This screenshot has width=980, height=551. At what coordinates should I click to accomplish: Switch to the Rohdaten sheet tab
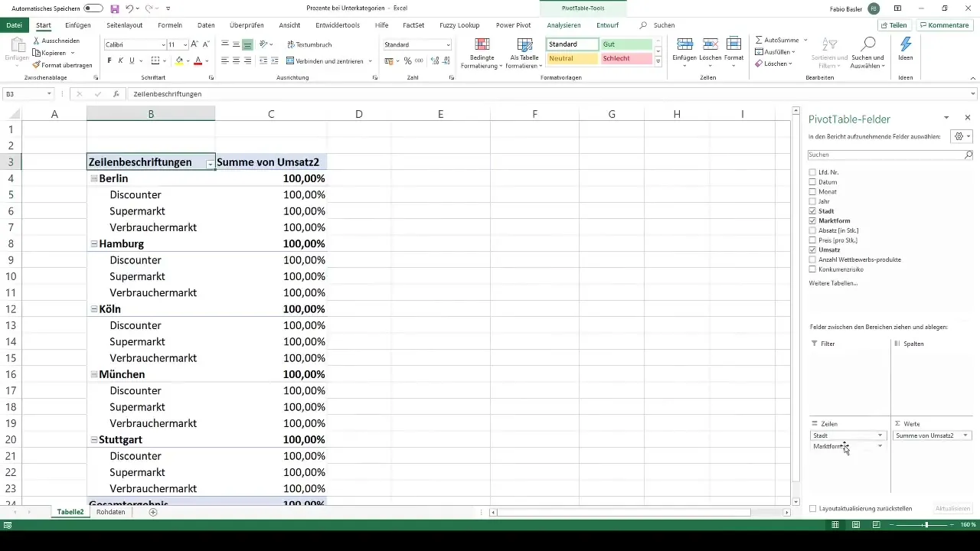point(110,512)
